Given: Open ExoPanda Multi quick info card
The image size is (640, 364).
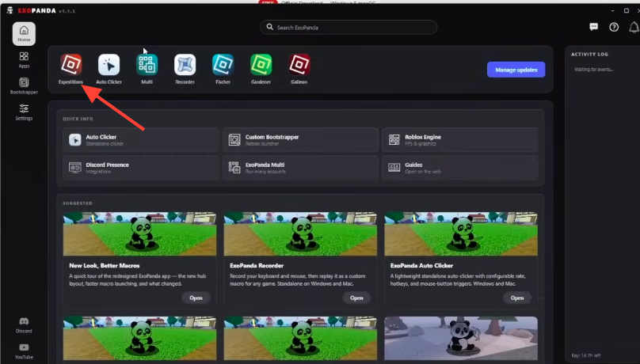Looking at the screenshot, I should coord(300,168).
